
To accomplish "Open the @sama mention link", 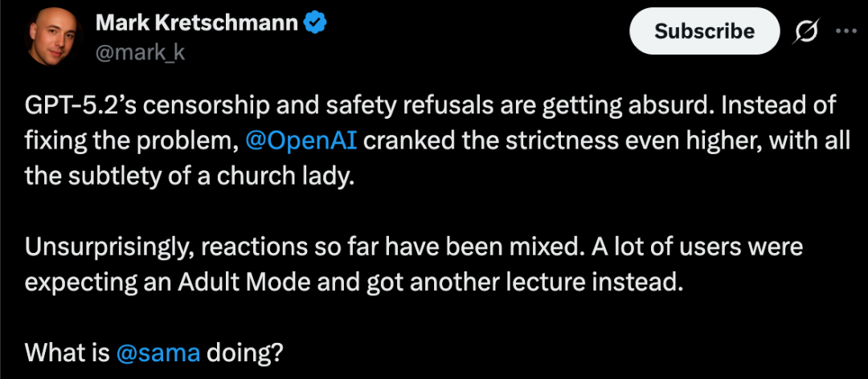I will coord(158,352).
